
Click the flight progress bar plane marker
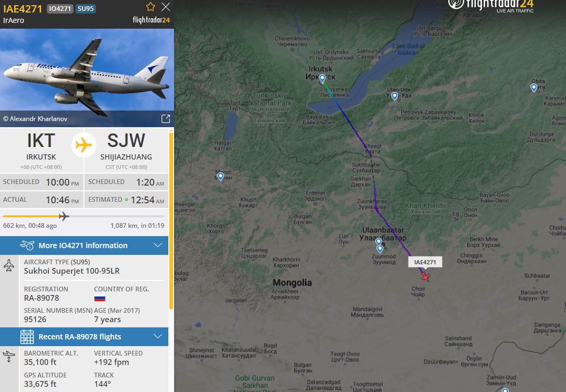(x=64, y=216)
